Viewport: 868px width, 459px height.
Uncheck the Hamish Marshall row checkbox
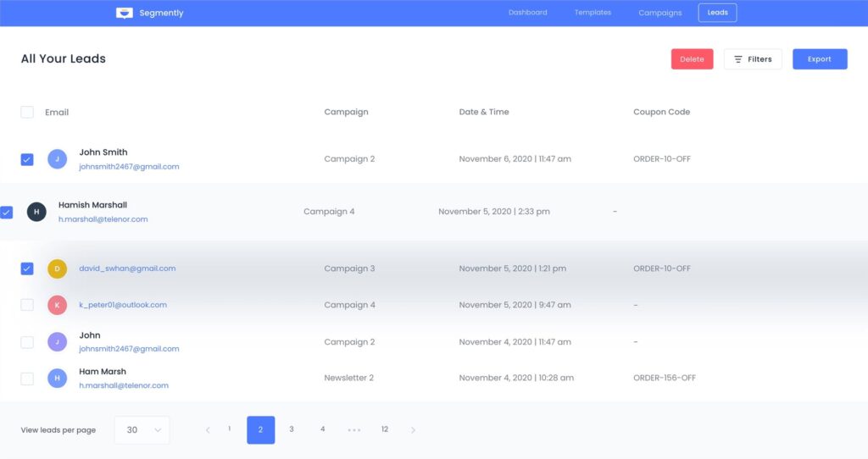(7, 213)
